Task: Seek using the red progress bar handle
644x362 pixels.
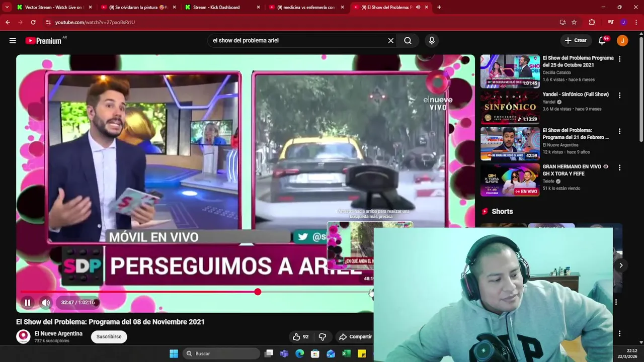Action: (258, 292)
